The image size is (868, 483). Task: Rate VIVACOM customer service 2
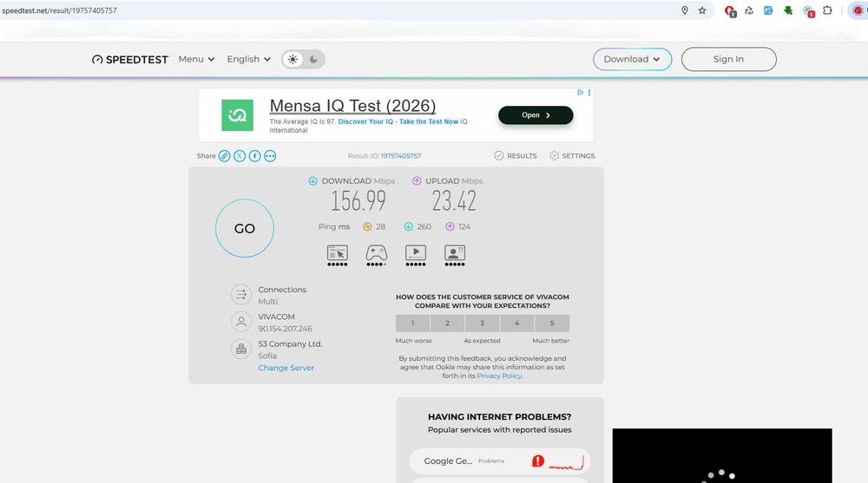click(447, 323)
